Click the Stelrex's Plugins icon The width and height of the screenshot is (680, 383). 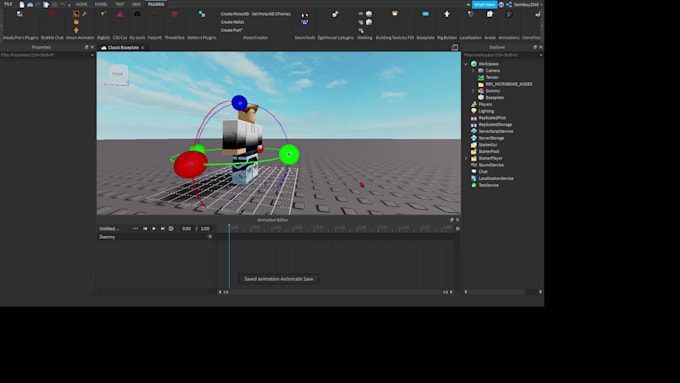pos(202,14)
